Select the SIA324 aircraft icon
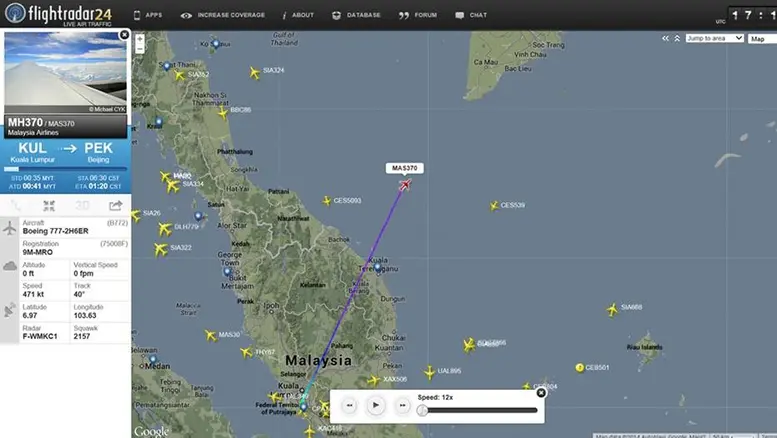Image resolution: width=777 pixels, height=438 pixels. (x=255, y=73)
